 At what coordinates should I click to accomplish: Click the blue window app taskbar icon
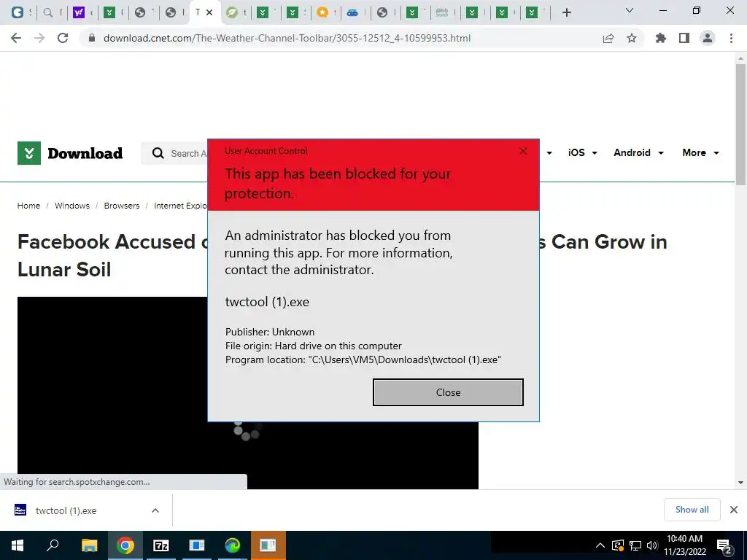[x=197, y=545]
